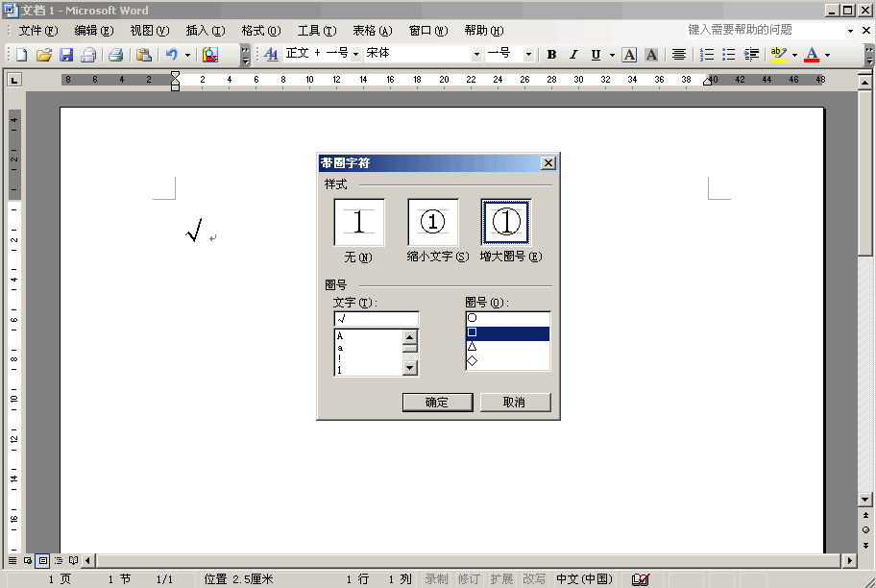Paste from clipboard using the toolbar icon
876x588 pixels.
point(143,55)
